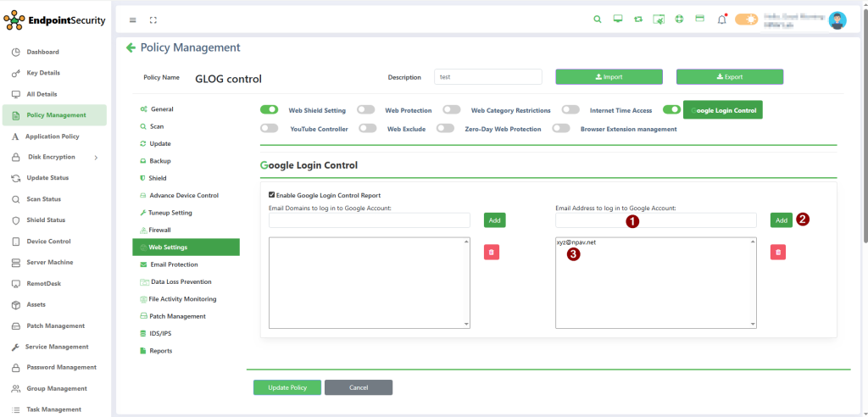Switch the light/dark theme toggle

point(747,19)
